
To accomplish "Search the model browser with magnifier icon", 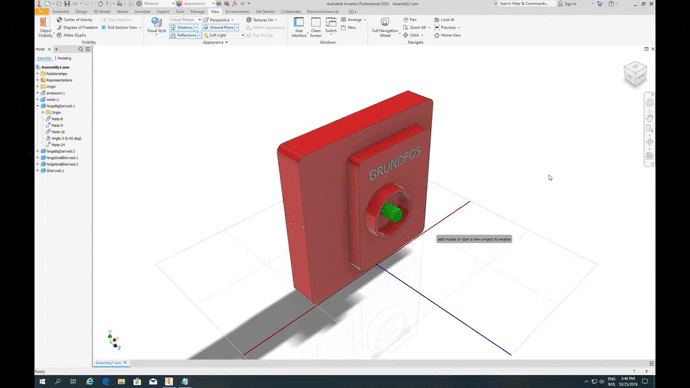I will coord(81,49).
